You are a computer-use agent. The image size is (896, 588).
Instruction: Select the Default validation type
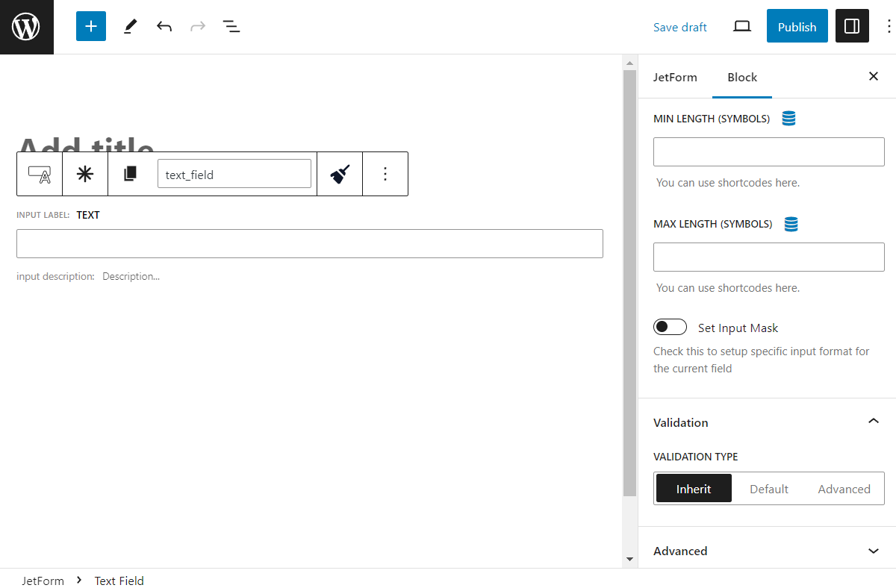768,488
